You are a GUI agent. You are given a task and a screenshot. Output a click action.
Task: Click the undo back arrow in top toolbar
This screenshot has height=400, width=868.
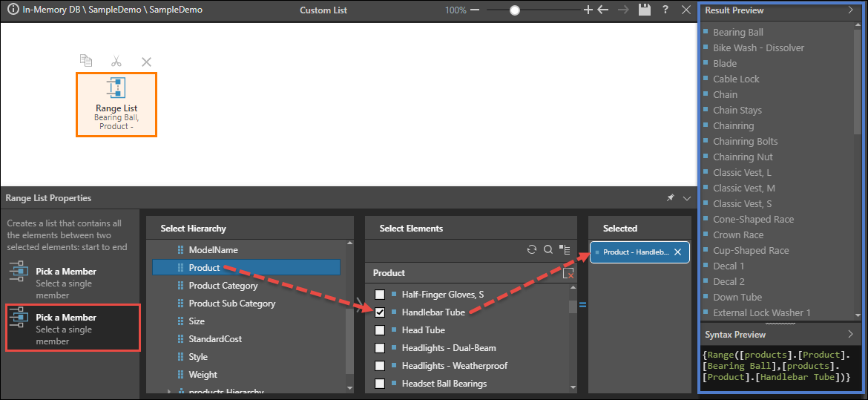603,10
